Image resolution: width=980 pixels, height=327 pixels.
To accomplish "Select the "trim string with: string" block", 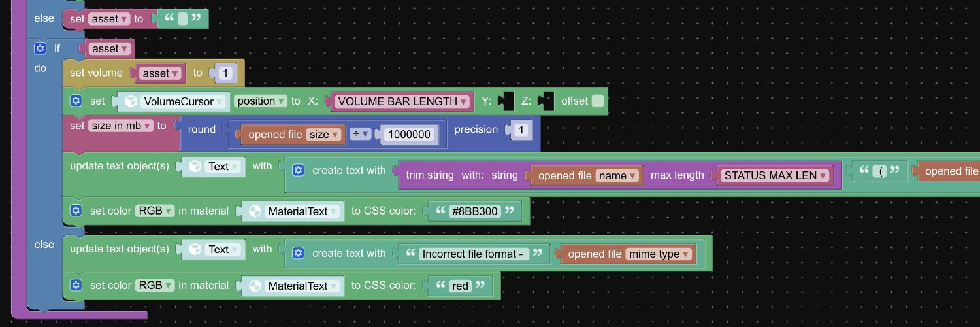I will click(x=462, y=175).
